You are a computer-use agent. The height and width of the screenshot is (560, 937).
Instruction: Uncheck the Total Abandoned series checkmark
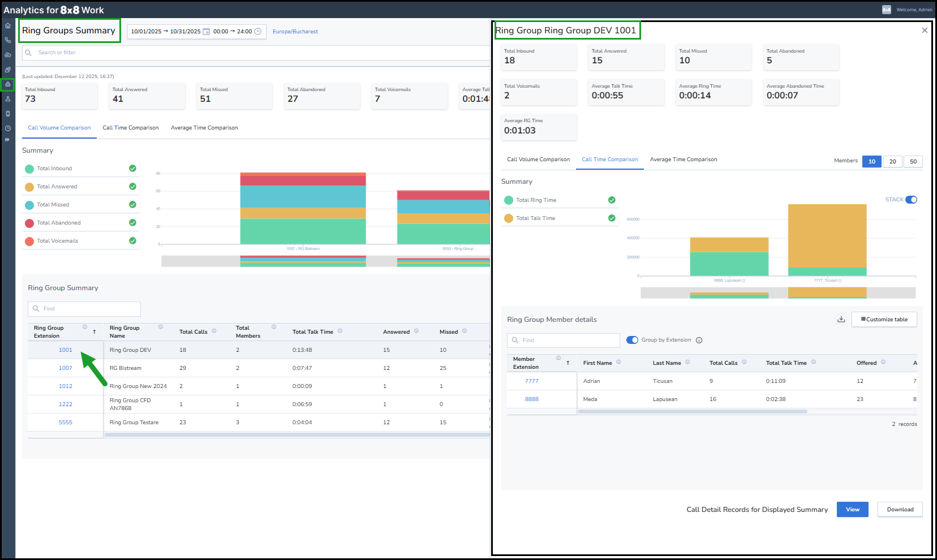(x=132, y=223)
